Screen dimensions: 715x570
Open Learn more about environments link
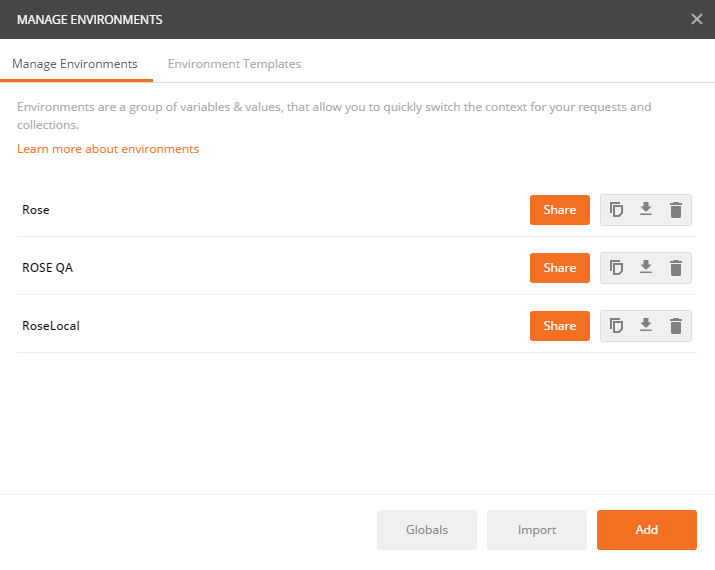pyautogui.click(x=108, y=149)
